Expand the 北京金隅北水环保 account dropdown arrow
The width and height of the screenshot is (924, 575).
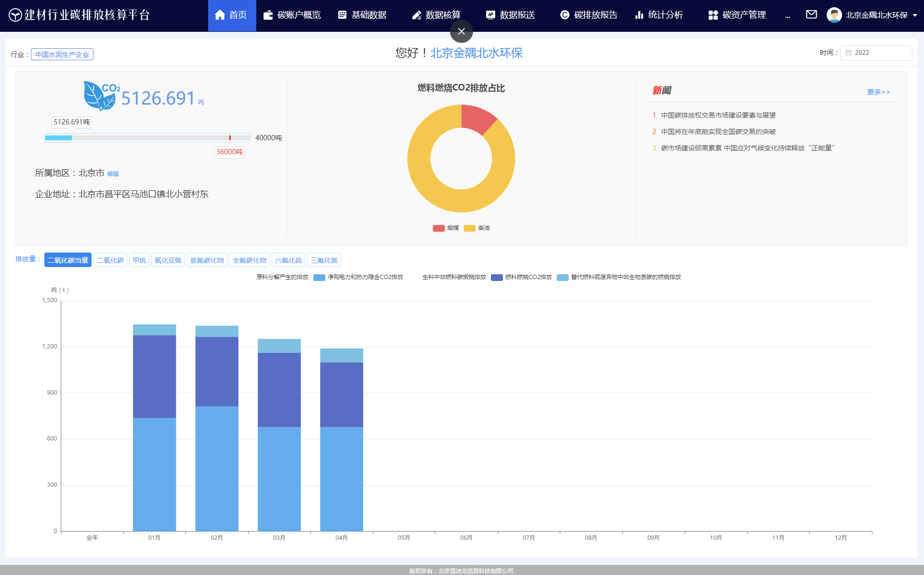tap(915, 15)
